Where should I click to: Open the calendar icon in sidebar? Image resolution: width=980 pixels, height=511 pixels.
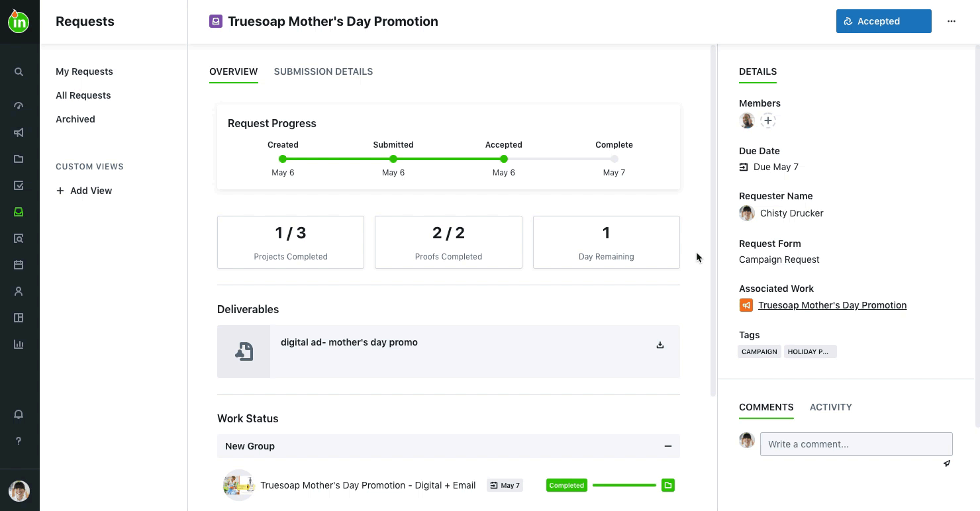19,265
